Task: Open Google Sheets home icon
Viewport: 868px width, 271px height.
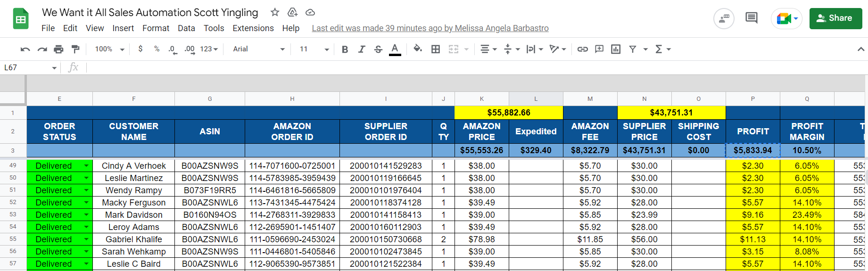Action: pyautogui.click(x=21, y=19)
